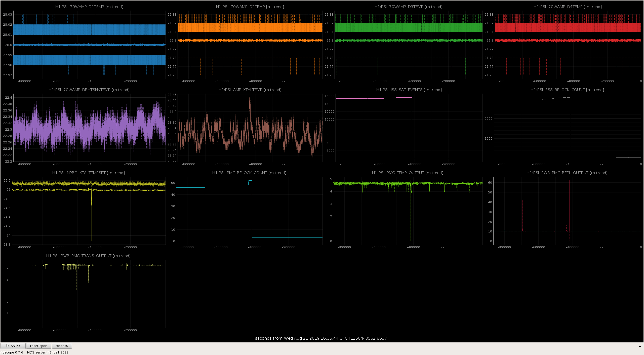Click inside the brown AMP_XTALTEMP plot area

tap(250, 128)
